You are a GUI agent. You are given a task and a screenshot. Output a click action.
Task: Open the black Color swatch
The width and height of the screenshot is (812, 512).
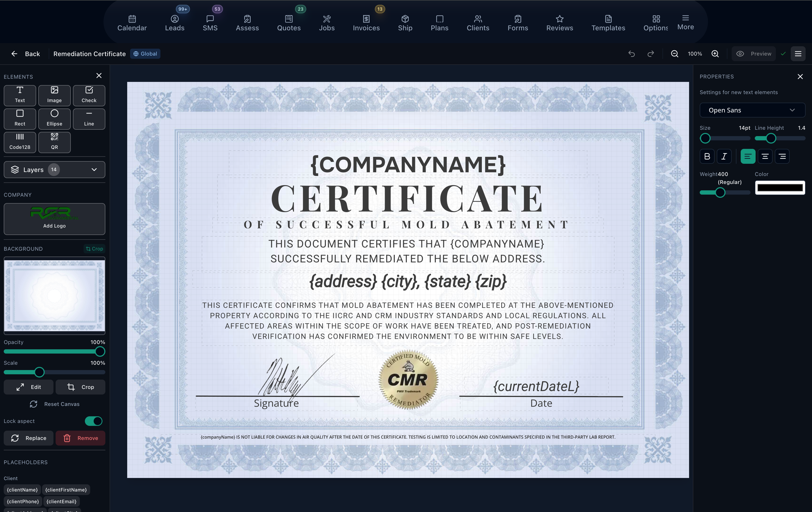pyautogui.click(x=780, y=188)
